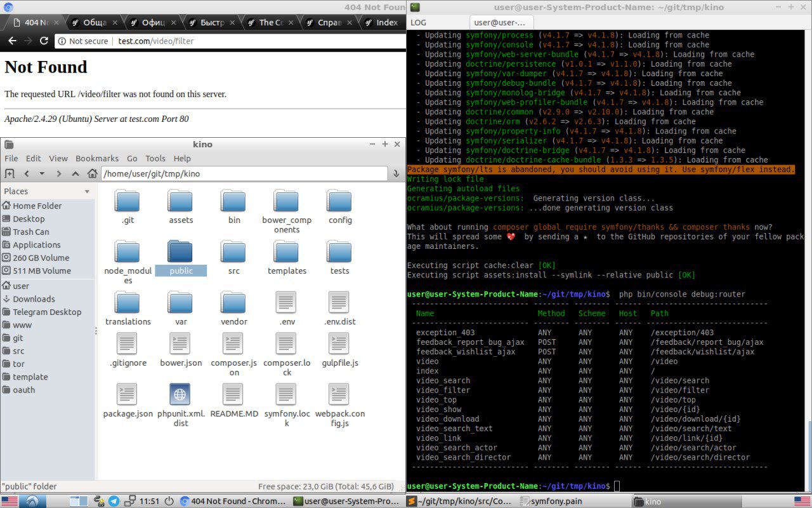Select Downloads in the Places sidebar
Screen dimensions: 812x508
(x=34, y=298)
